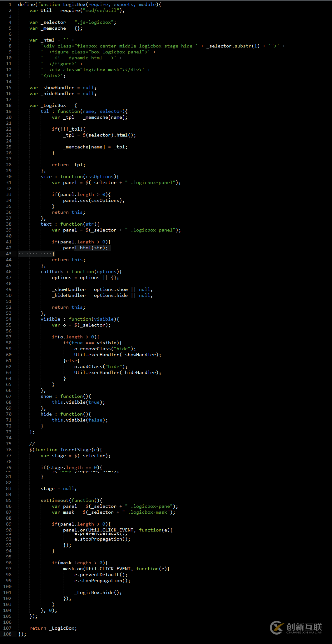Click the _memcache variable declaration on line 5
Viewport: 332px width, 644px height.
53,28
